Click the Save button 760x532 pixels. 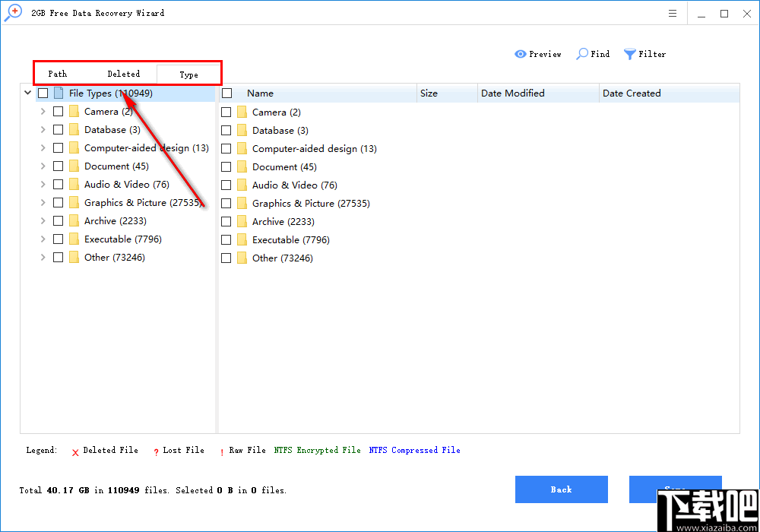(x=675, y=489)
